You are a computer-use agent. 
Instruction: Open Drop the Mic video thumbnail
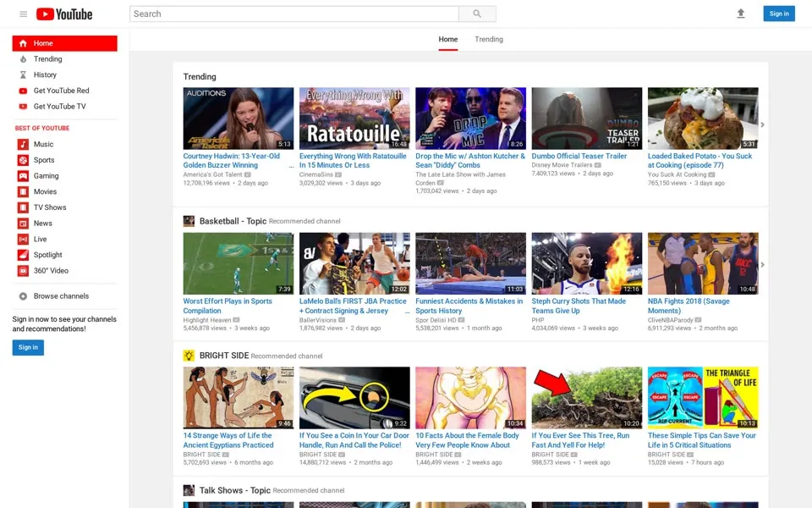click(x=470, y=119)
